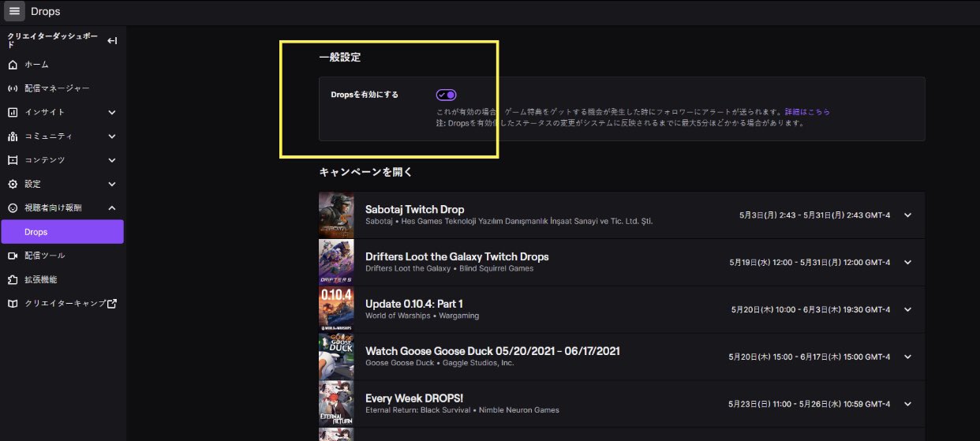The width and height of the screenshot is (980, 441).
Task: Click Drifters Loot the Galaxy Twitch Drops title
Action: [457, 256]
